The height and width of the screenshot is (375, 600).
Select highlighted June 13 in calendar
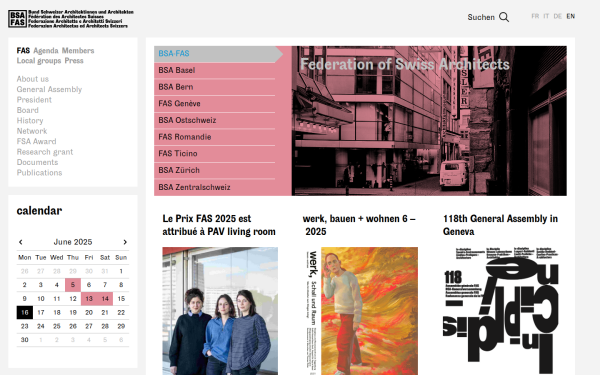click(x=89, y=299)
